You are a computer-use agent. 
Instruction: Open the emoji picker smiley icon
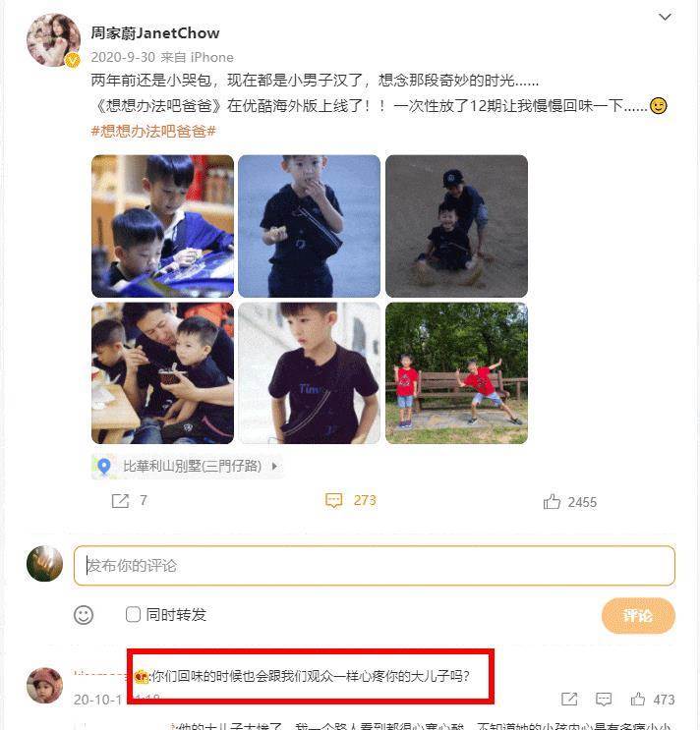[84, 615]
